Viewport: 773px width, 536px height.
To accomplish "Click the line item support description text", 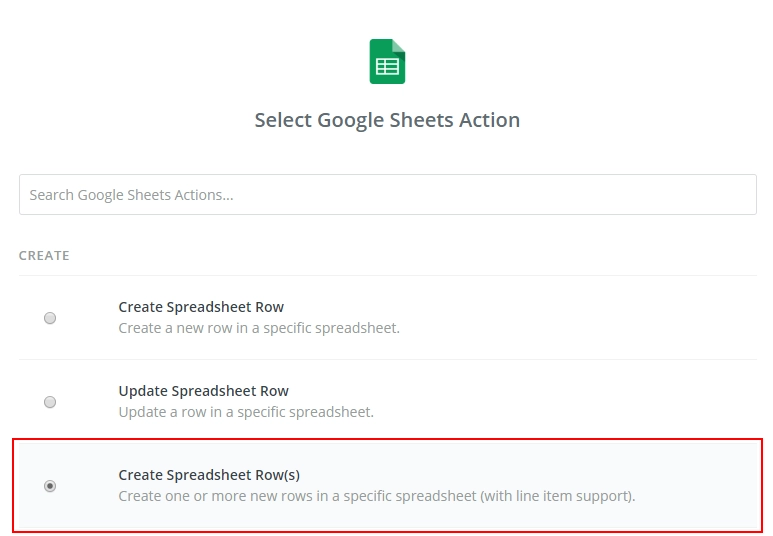I will tap(377, 496).
